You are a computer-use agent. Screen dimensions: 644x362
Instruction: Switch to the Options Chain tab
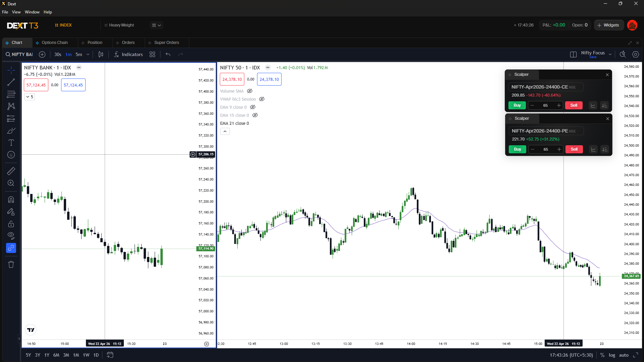click(x=55, y=43)
